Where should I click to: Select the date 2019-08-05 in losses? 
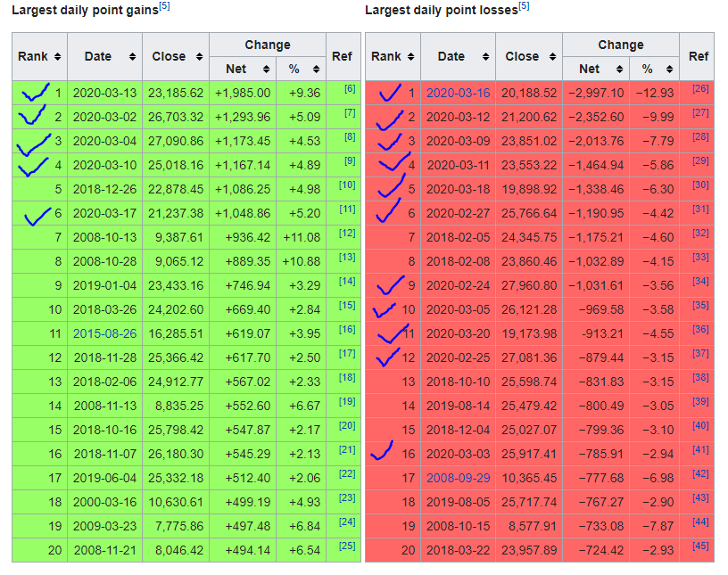tap(459, 502)
